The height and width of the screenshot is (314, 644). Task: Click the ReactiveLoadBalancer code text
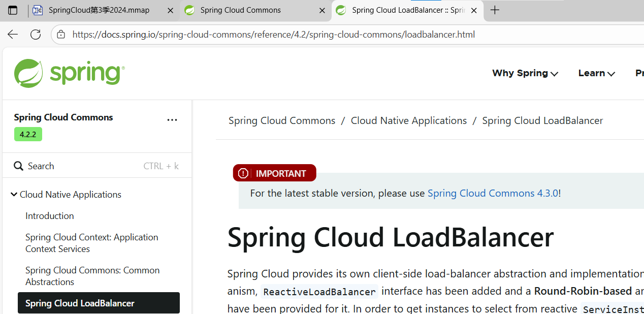[x=319, y=292]
